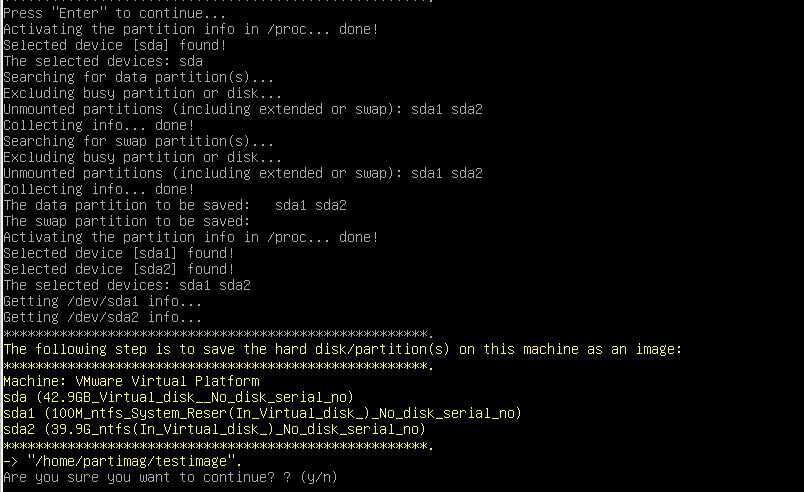Click the "Getting /dev/sda1 info..." line
This screenshot has height=492, width=804.
click(102, 301)
